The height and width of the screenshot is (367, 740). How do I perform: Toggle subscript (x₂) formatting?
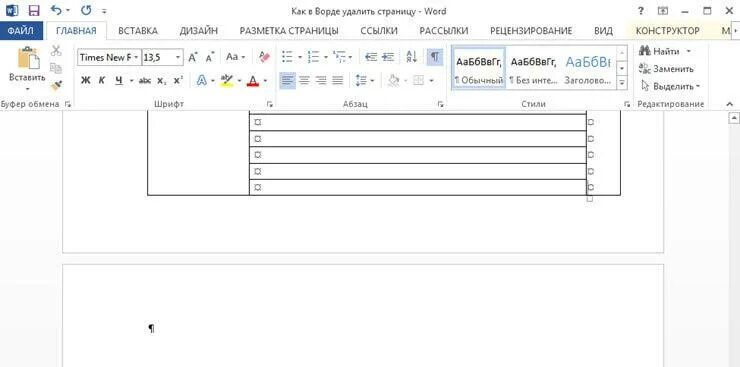(162, 81)
